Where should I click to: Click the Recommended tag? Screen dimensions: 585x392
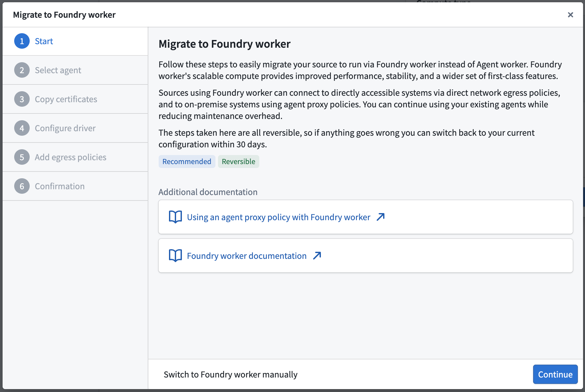pos(187,162)
